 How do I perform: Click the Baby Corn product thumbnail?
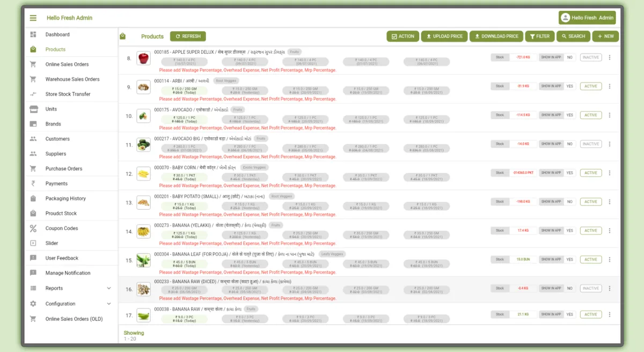(x=143, y=174)
